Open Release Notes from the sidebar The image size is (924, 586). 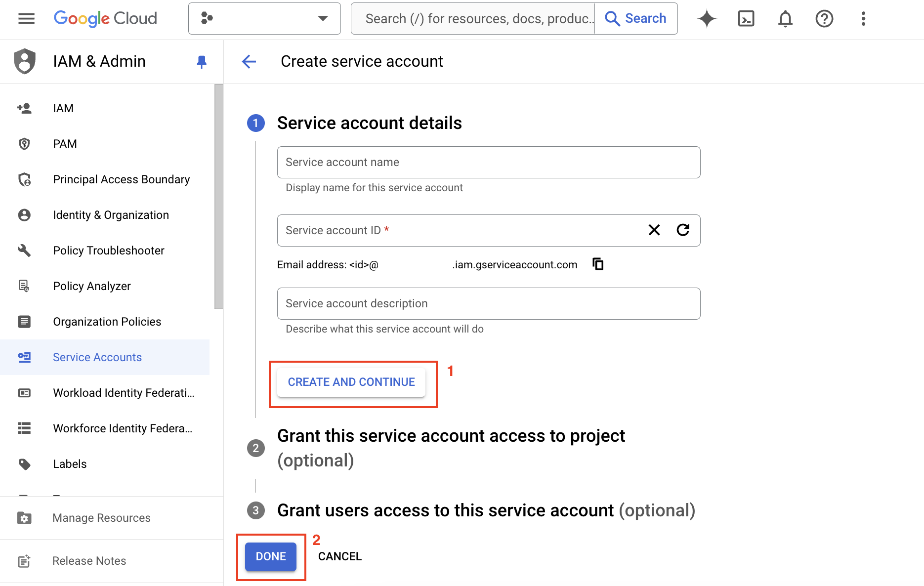pos(88,560)
